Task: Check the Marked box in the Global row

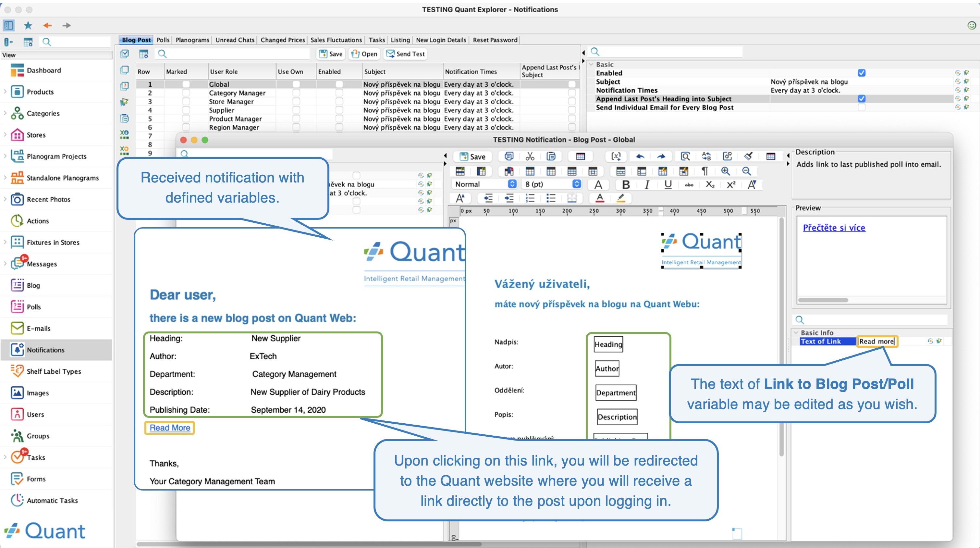Action: (x=186, y=84)
